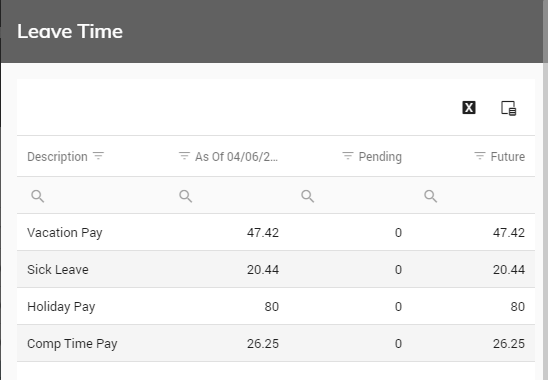The image size is (548, 380).
Task: Open the column chooser icon
Action: pos(509,108)
